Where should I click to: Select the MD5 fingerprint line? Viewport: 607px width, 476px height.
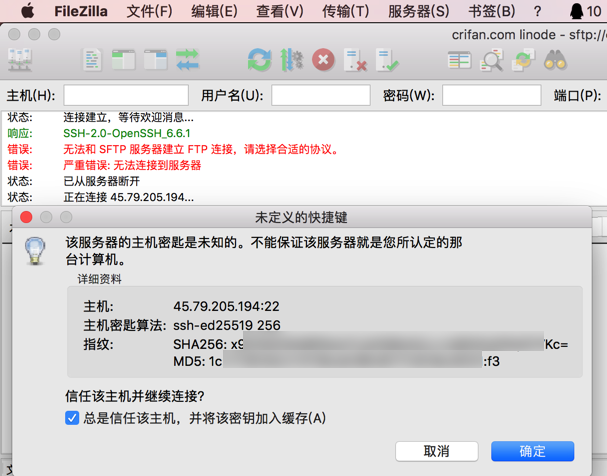(x=336, y=361)
